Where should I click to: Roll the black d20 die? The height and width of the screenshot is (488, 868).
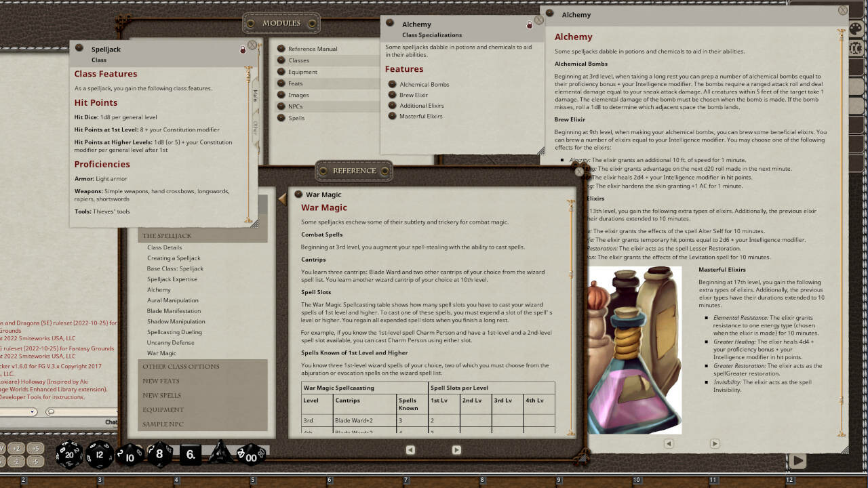click(x=68, y=455)
